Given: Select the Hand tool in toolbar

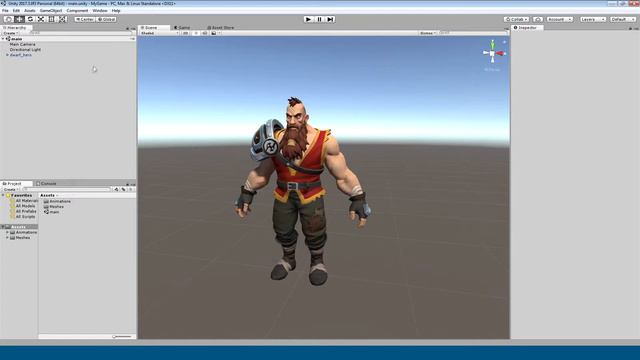Looking at the screenshot, I should 9,19.
